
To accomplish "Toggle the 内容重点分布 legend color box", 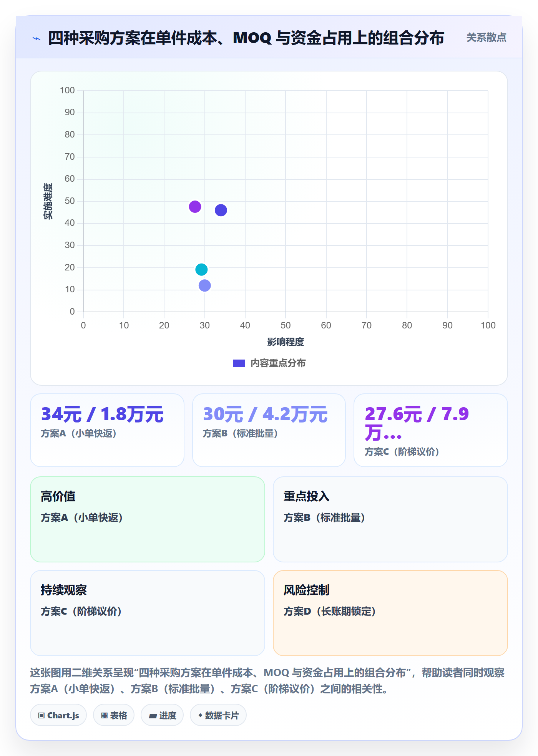I will 239,363.
